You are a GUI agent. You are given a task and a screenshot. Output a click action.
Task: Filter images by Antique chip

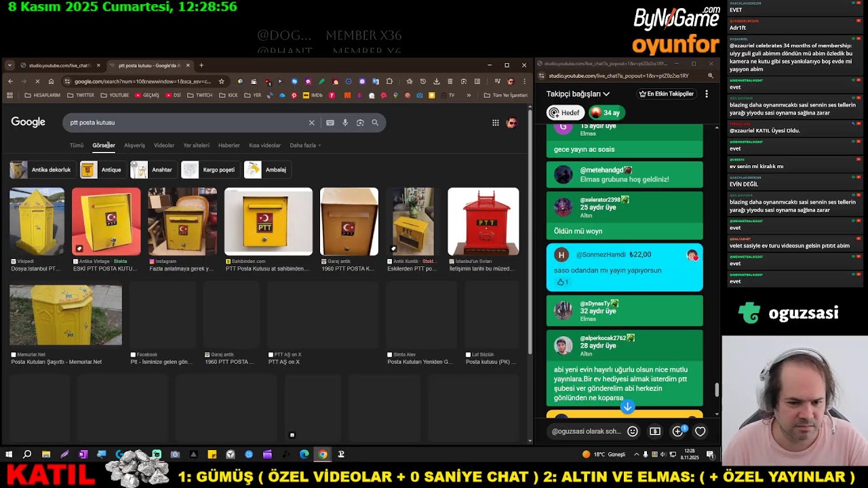[x=102, y=169]
